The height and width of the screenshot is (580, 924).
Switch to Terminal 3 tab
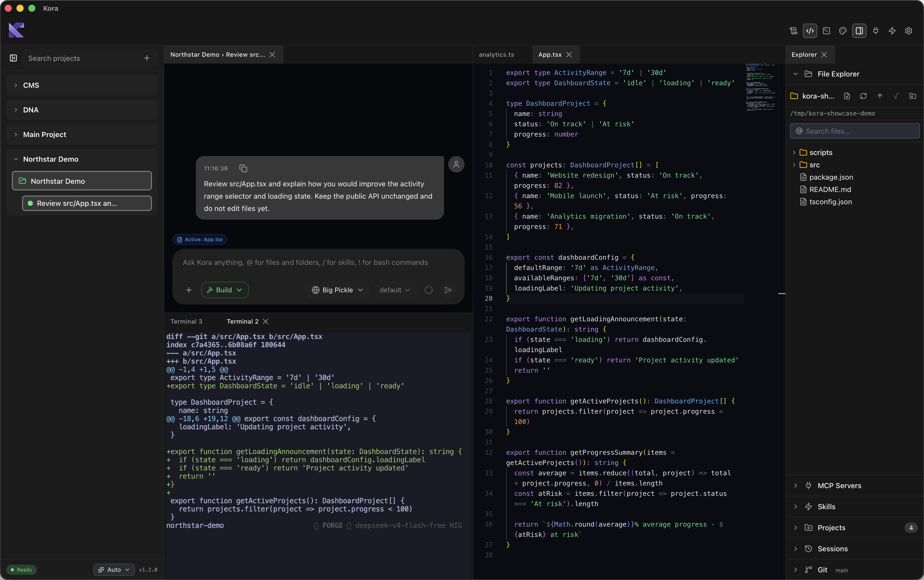tap(186, 322)
